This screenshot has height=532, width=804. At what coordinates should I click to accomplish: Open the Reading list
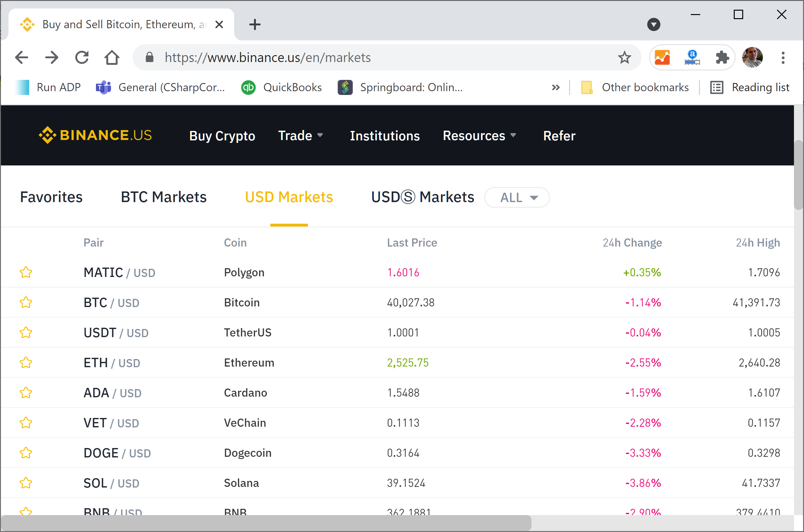point(750,87)
